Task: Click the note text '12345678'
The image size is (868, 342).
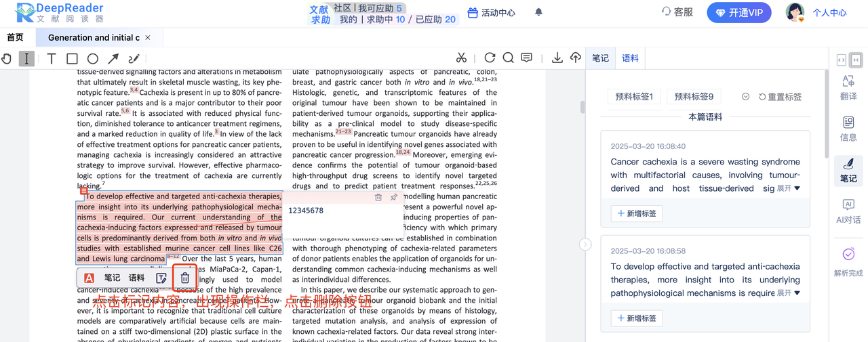Action: click(x=306, y=211)
